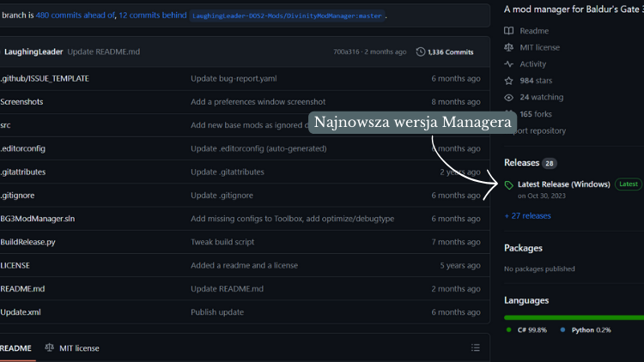Open commit Update bug-report.yaml
This screenshot has height=362, width=644.
coord(234,78)
